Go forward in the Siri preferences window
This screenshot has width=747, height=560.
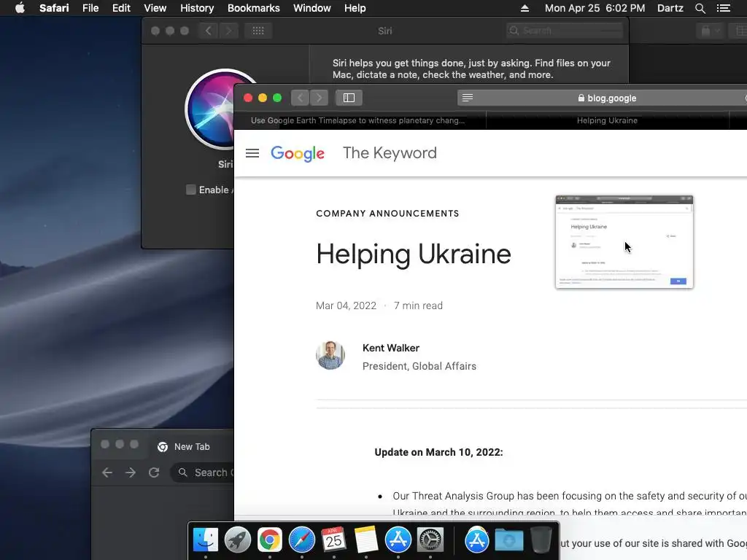tap(228, 31)
